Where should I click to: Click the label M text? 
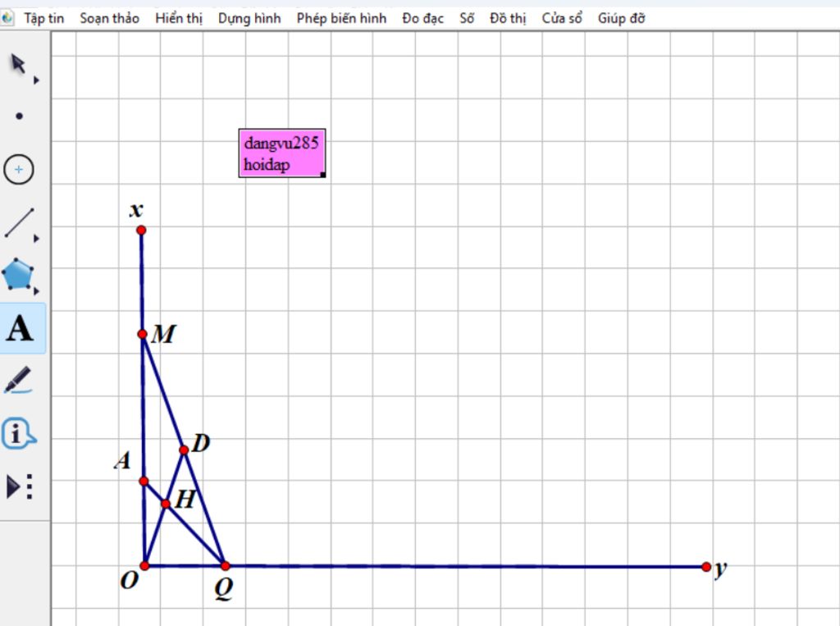tap(163, 334)
